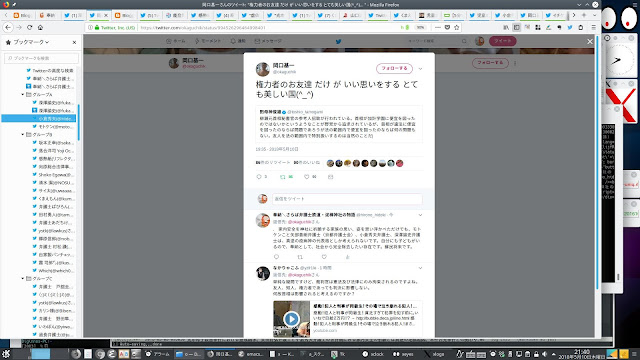Reload the page with the refresh icon
This screenshot has height=360, width=640.
tap(29, 27)
